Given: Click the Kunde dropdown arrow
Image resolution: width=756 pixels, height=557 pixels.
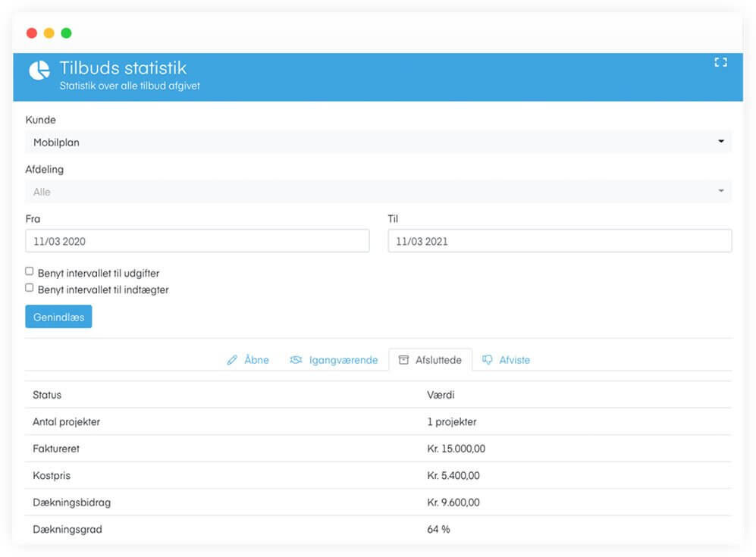Looking at the screenshot, I should click(721, 142).
